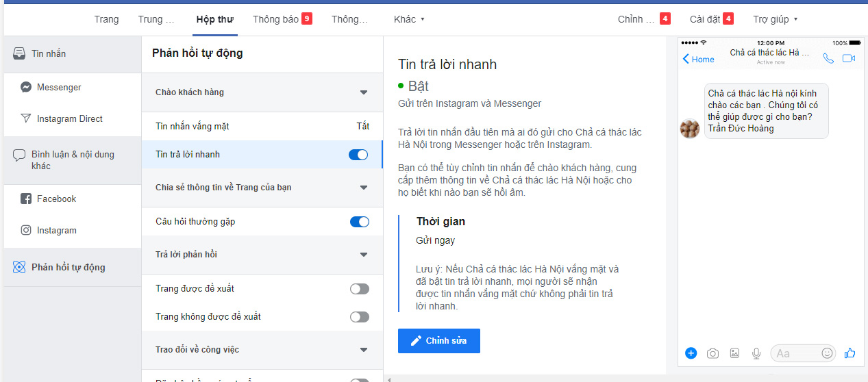Open Instagram Direct in the sidebar
Screen dimensions: 868x382
pyautogui.click(x=69, y=119)
